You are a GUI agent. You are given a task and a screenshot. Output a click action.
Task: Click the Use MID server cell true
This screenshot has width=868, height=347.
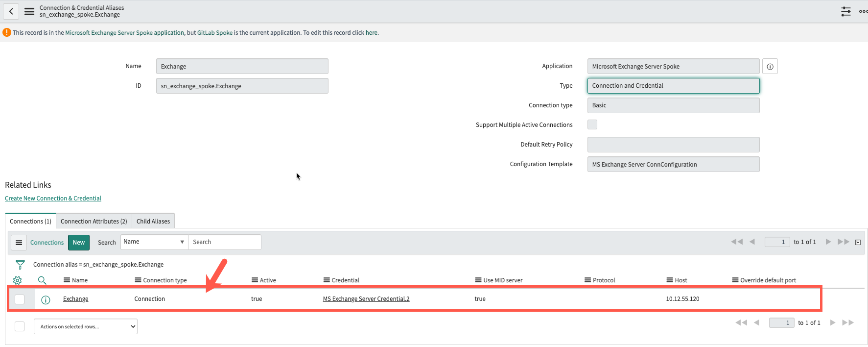click(480, 299)
